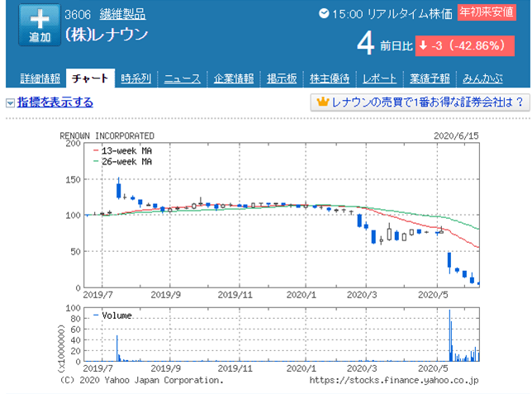Open the ニュース tab
The height and width of the screenshot is (394, 532).
[183, 78]
